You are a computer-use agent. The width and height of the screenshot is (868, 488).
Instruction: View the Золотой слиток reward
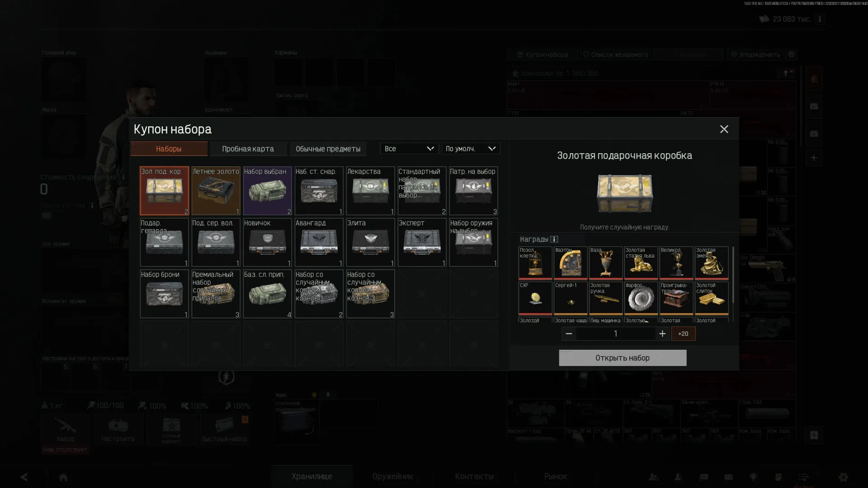tap(712, 298)
